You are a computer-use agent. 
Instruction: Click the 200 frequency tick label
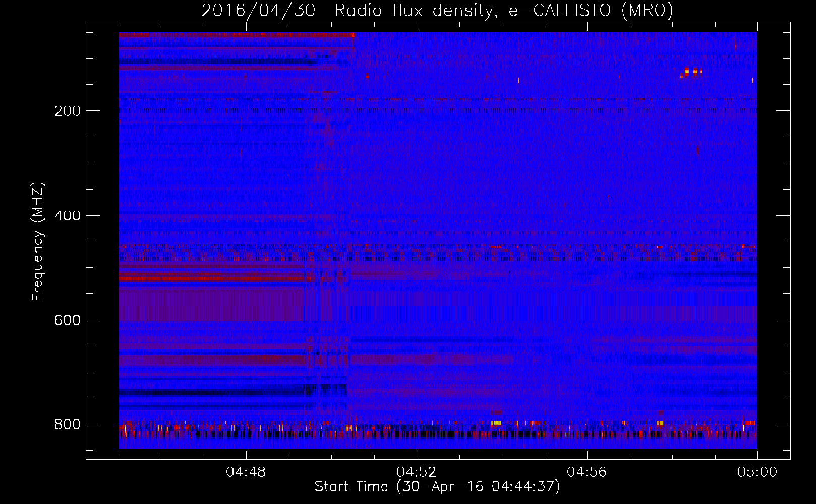68,111
